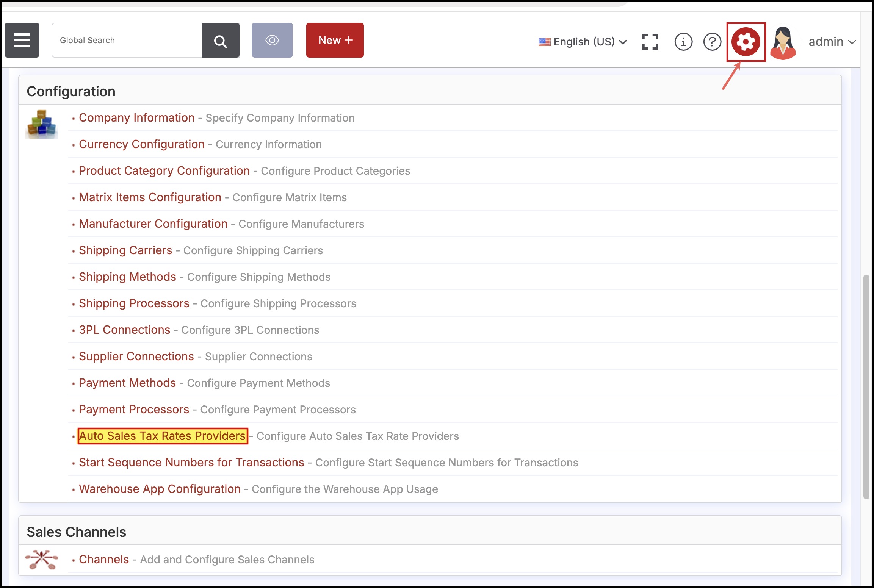Click the admin user avatar

coord(783,42)
